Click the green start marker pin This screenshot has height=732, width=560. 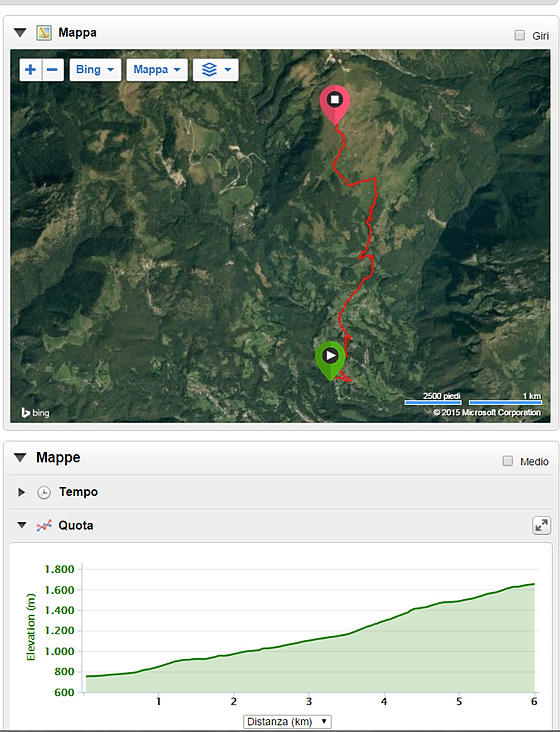(330, 361)
